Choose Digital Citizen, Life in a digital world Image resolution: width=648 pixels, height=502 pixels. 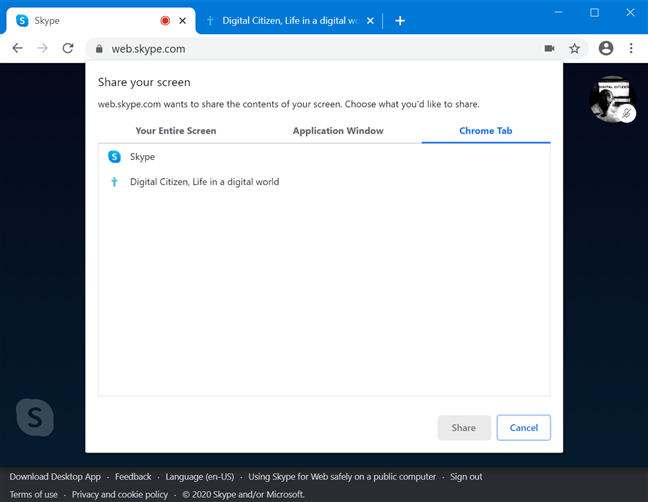[324, 182]
